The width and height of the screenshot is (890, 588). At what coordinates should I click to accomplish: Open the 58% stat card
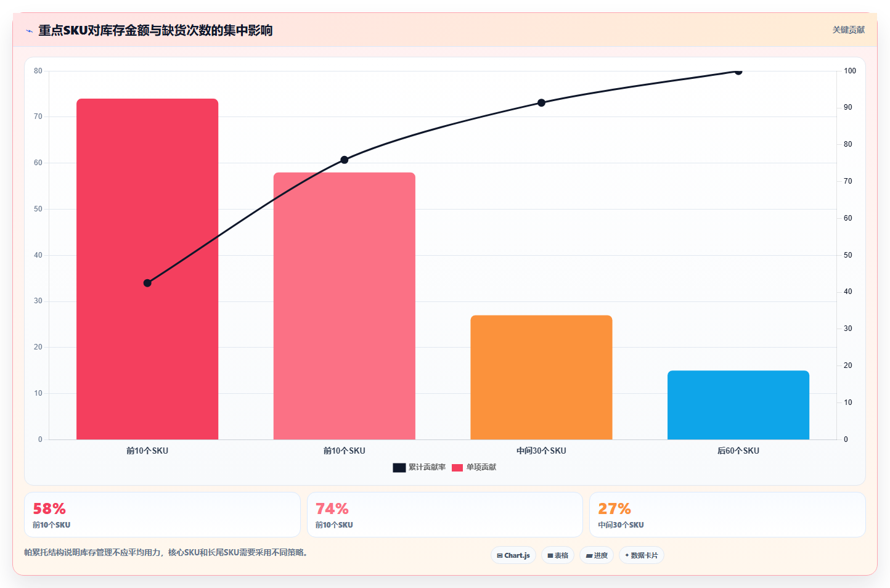(x=162, y=515)
